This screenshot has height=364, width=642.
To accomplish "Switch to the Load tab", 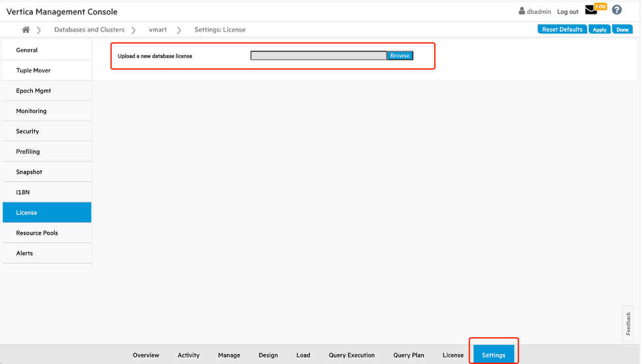I will (303, 355).
